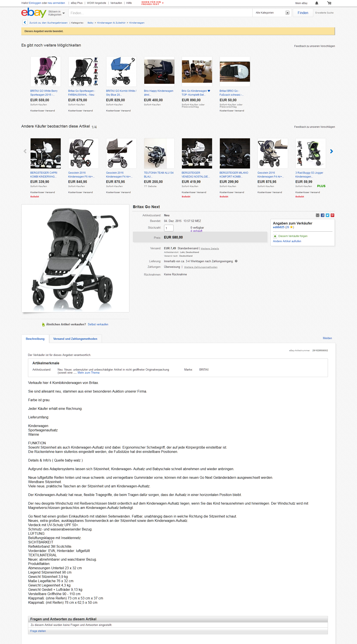Click the Stückzahl quantity field
Viewport: 357px width, 644px height.
point(169,228)
